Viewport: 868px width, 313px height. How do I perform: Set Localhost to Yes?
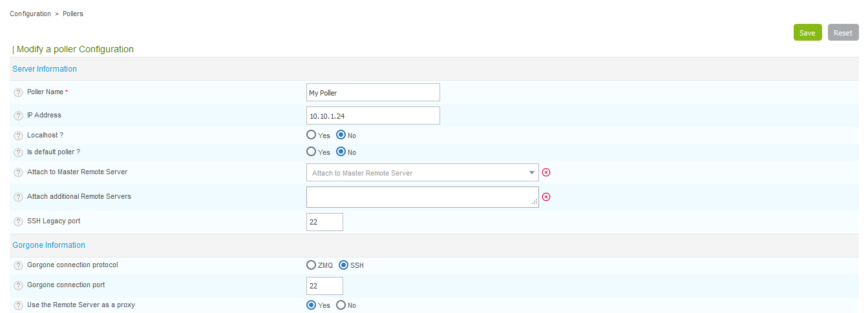(x=311, y=136)
